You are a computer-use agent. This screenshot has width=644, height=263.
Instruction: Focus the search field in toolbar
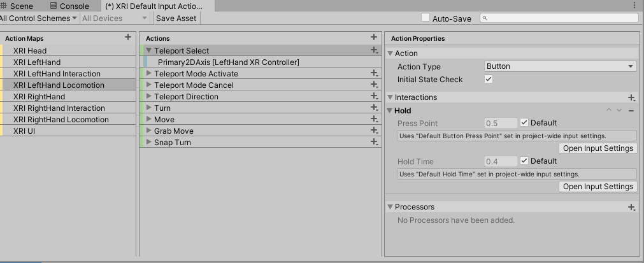(x=559, y=18)
